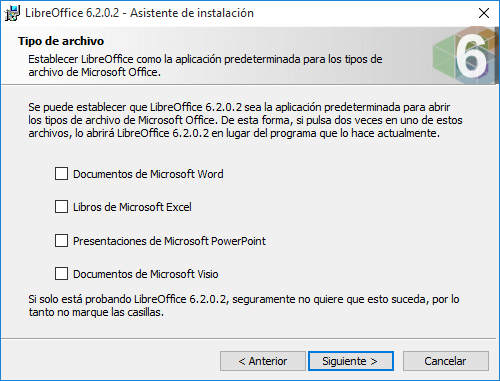Click the "Asistente de instalación" title bar text

coord(192,13)
